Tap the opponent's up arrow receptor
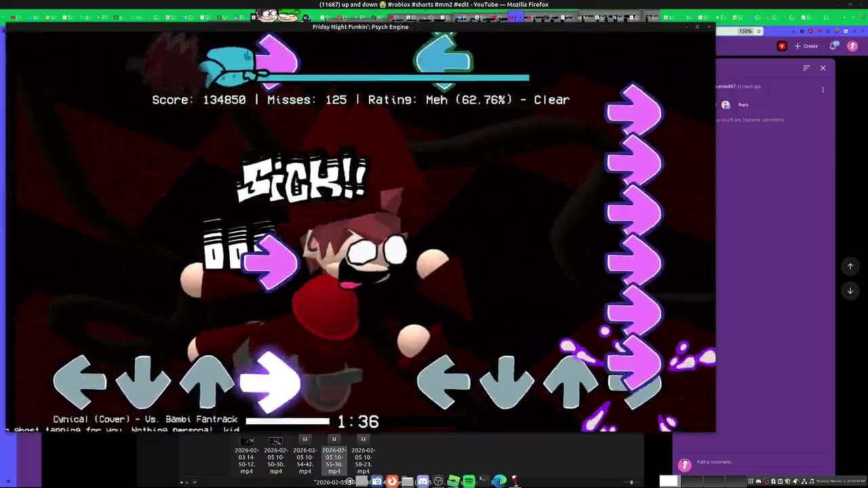Viewport: 868px width, 488px height. [207, 383]
